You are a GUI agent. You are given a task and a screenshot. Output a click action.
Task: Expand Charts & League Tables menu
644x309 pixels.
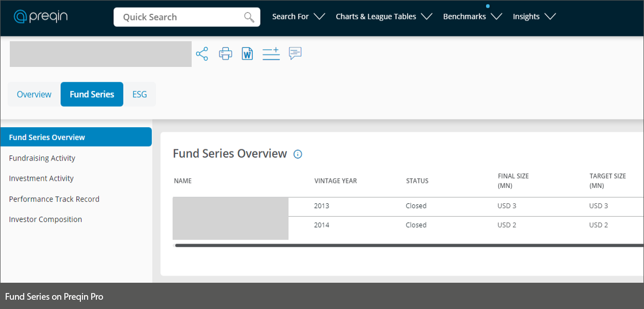(384, 16)
